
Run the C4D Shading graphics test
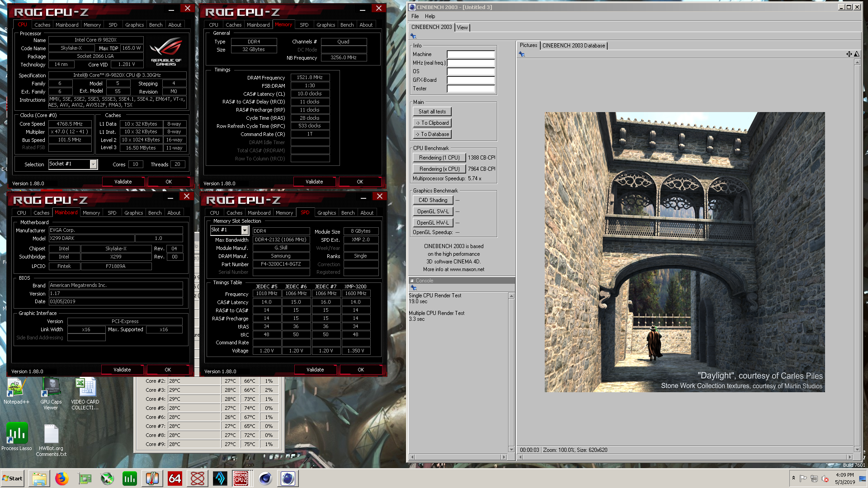click(433, 200)
